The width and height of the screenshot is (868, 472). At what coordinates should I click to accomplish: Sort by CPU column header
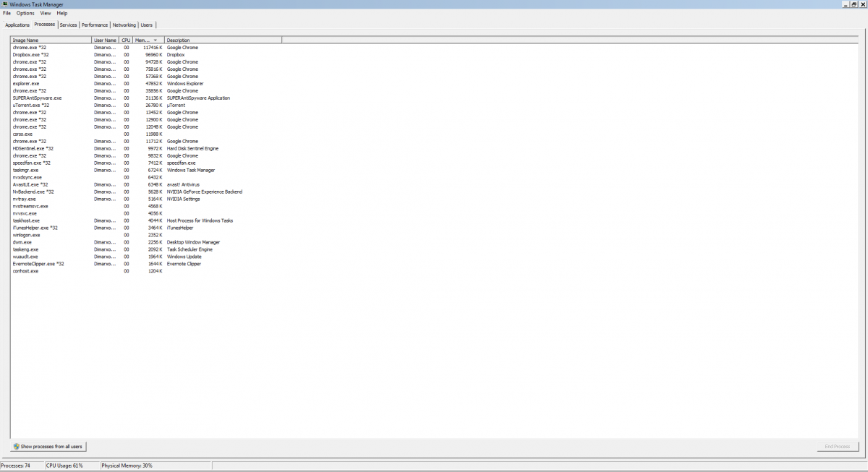click(x=126, y=40)
